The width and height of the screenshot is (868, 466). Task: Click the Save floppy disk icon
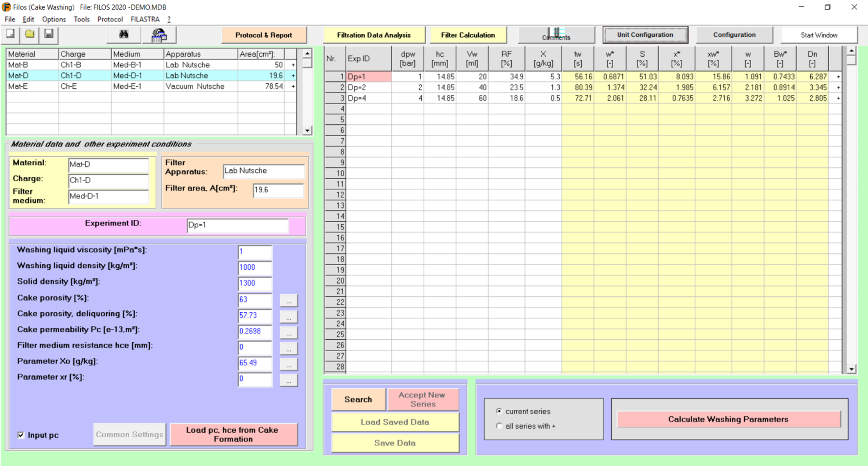coord(49,34)
